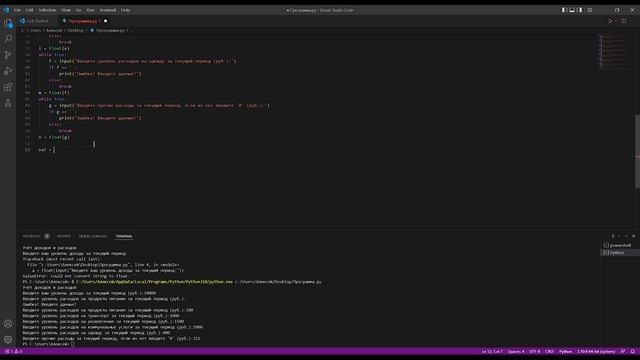The width and height of the screenshot is (640, 360).
Task: Open the Selection menu
Action: click(47, 10)
